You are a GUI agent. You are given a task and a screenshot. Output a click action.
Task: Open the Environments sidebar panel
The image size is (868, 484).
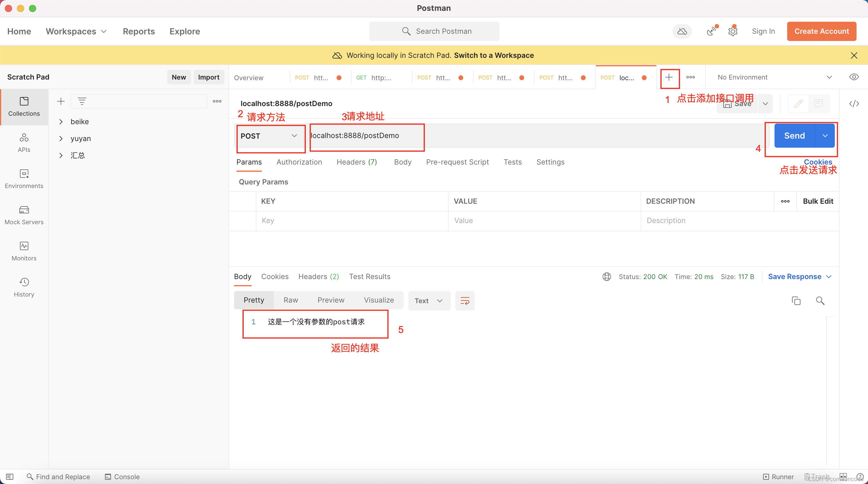(24, 179)
